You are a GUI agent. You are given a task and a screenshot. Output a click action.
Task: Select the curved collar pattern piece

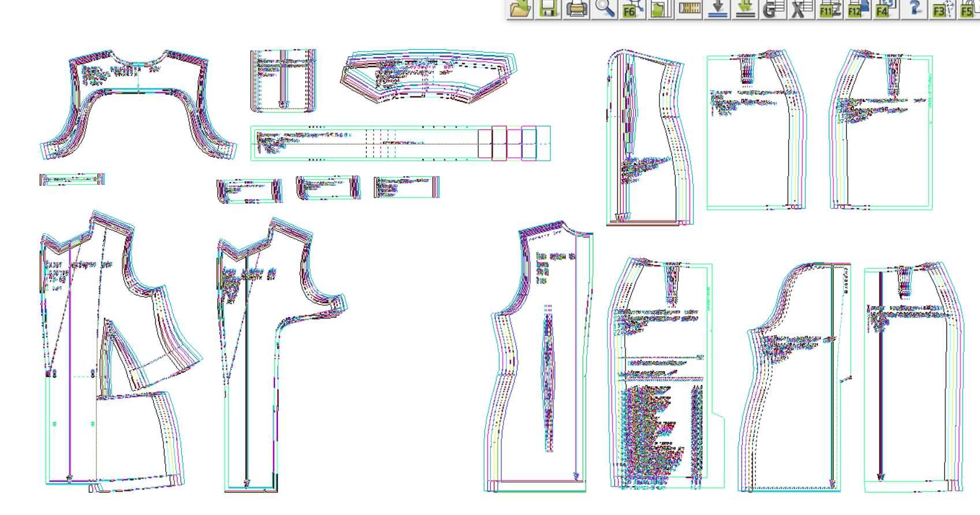[428, 76]
